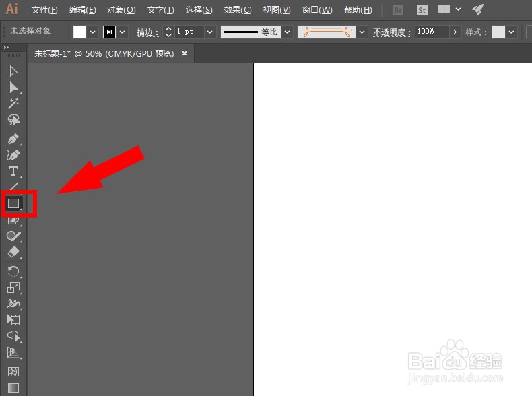Open the stroke color dropdown arrow

(123, 32)
